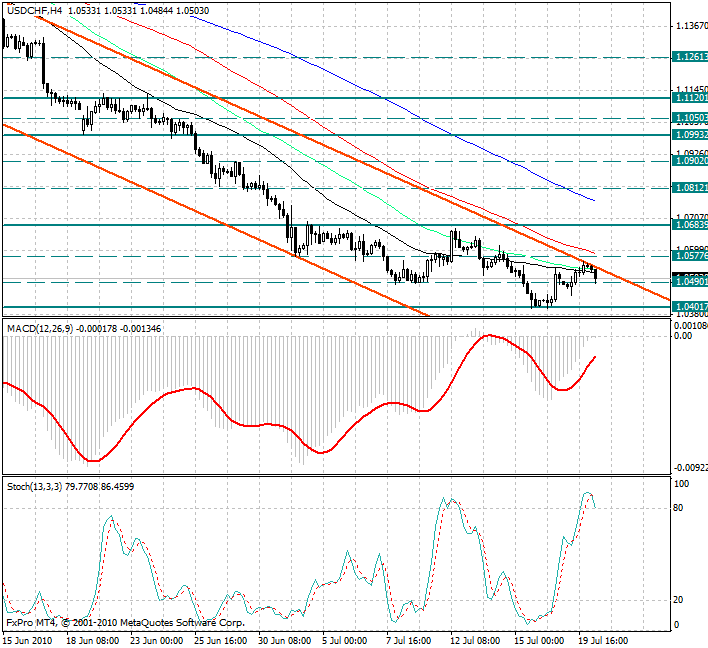
Task: Click the Stochastic 20 level axis value
Action: coord(678,600)
